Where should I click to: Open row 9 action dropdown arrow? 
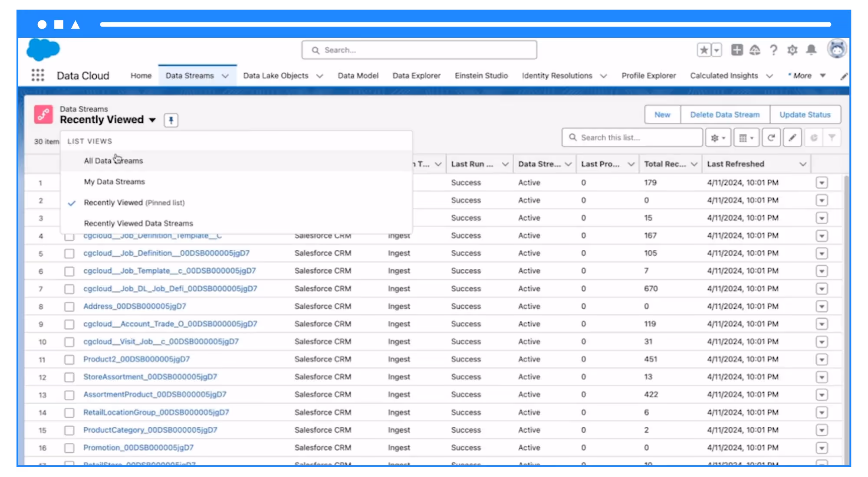pos(822,324)
